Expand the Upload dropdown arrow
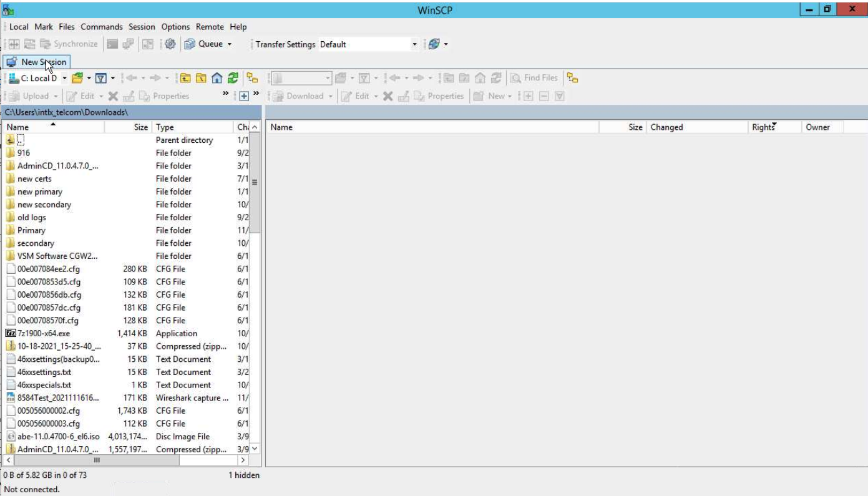Image resolution: width=868 pixels, height=496 pixels. click(x=56, y=96)
